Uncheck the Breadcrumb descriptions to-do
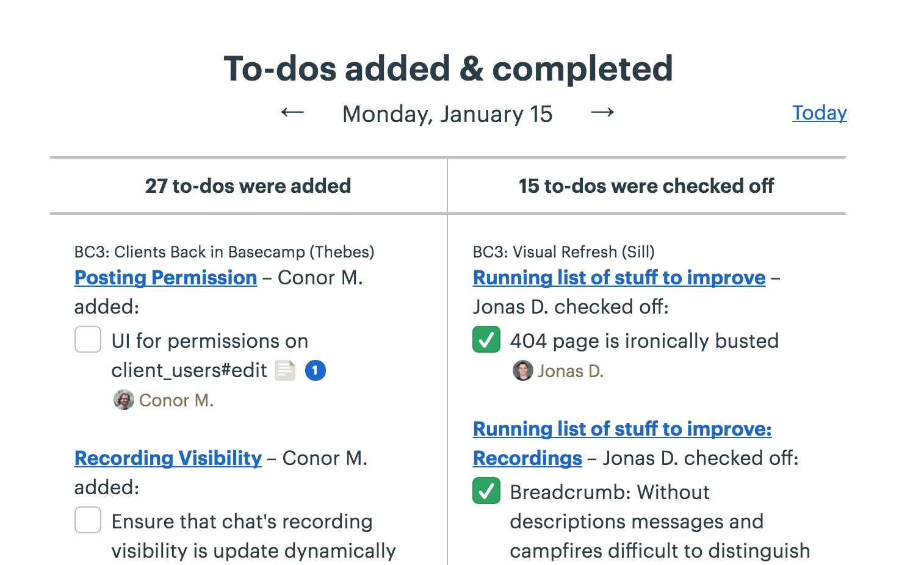The image size is (924, 565). pos(486,491)
